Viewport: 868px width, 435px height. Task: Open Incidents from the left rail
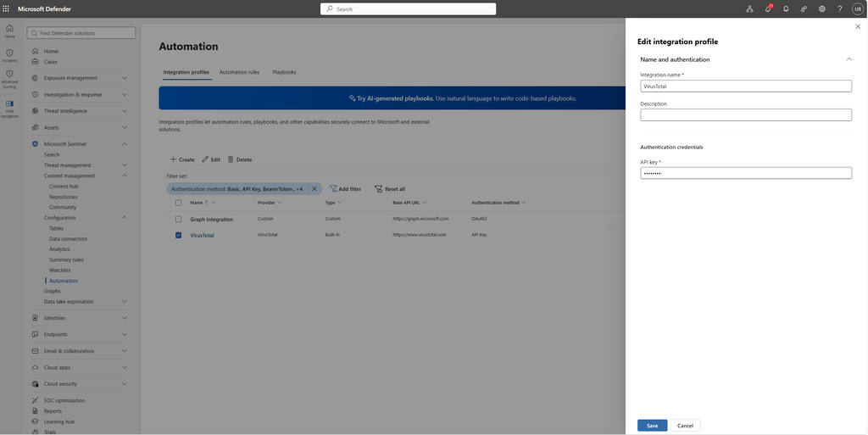click(9, 55)
